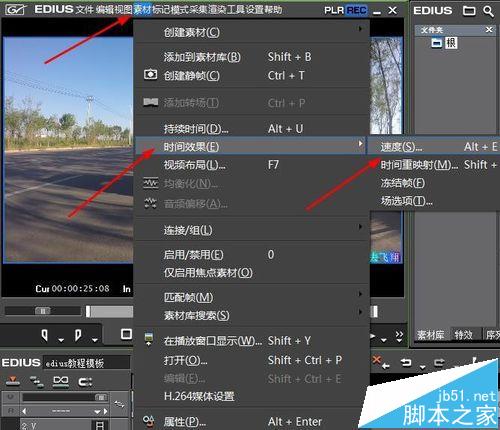Click the highlighted 素材 menu

coord(142,9)
